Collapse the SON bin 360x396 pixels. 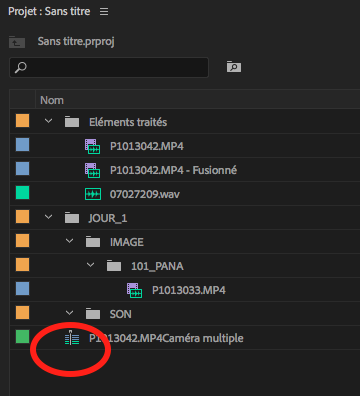pos(69,313)
